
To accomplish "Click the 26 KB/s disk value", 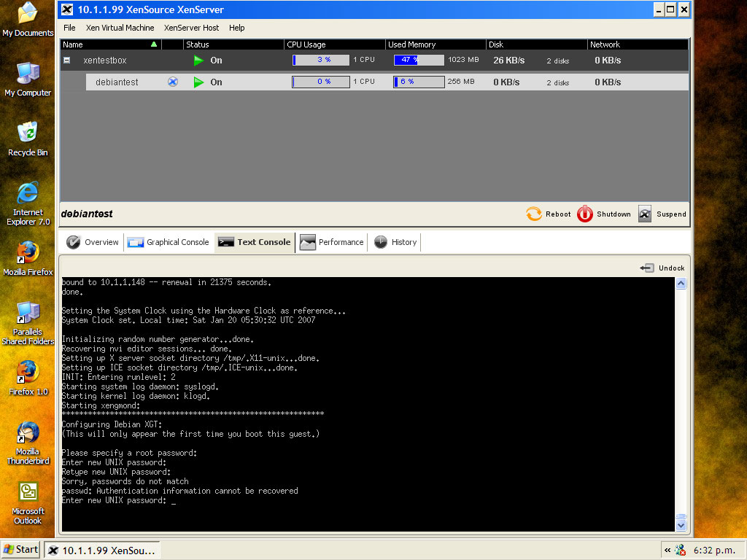I will [x=508, y=61].
